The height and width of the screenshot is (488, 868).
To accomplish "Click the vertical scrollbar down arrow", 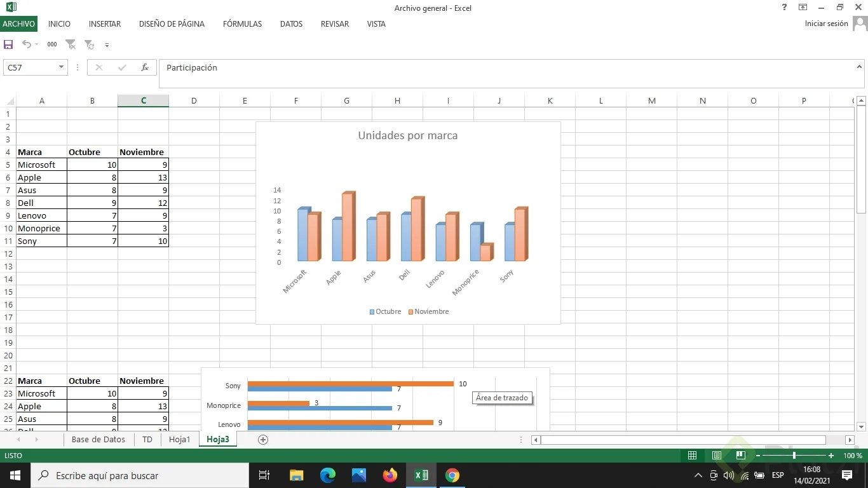I will [861, 426].
